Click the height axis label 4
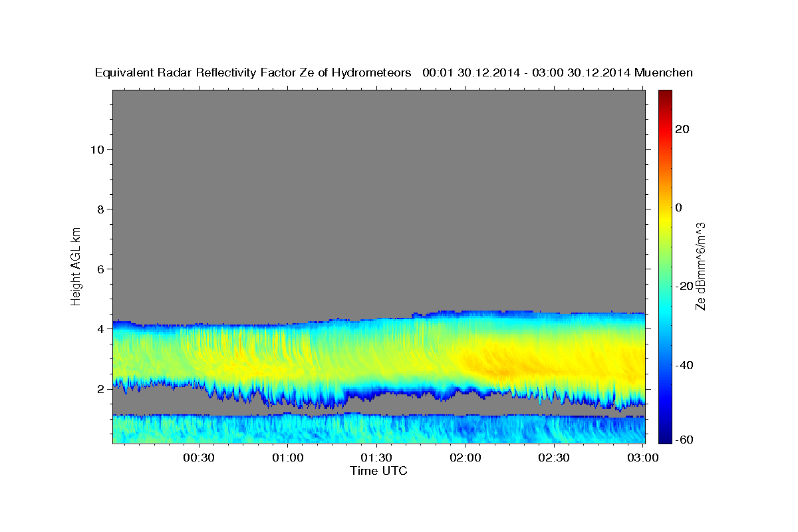Screen dimensions: 798x532 [x=100, y=329]
